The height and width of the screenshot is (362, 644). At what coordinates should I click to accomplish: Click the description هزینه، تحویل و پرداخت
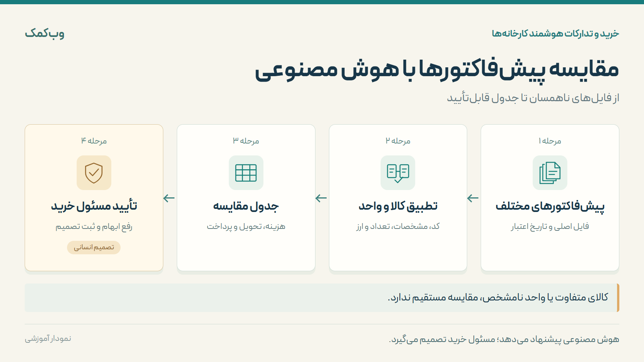tap(246, 227)
